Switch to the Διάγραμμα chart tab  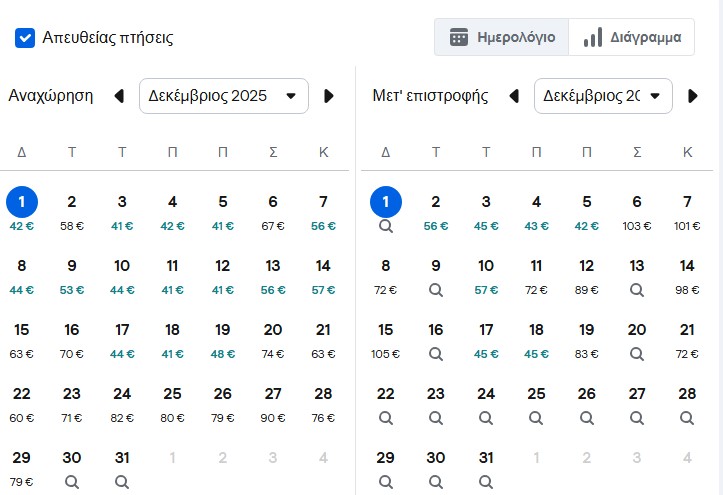(x=632, y=38)
